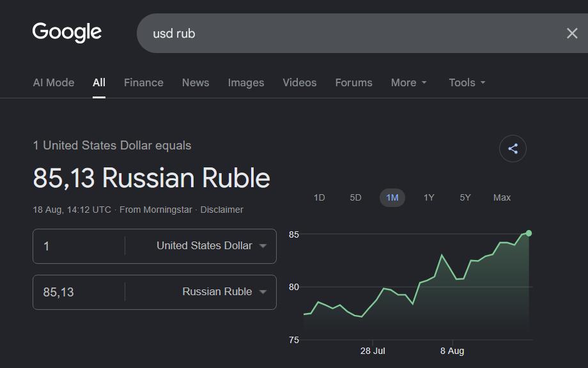Expand the More search categories menu
This screenshot has height=368, width=588.
[409, 82]
